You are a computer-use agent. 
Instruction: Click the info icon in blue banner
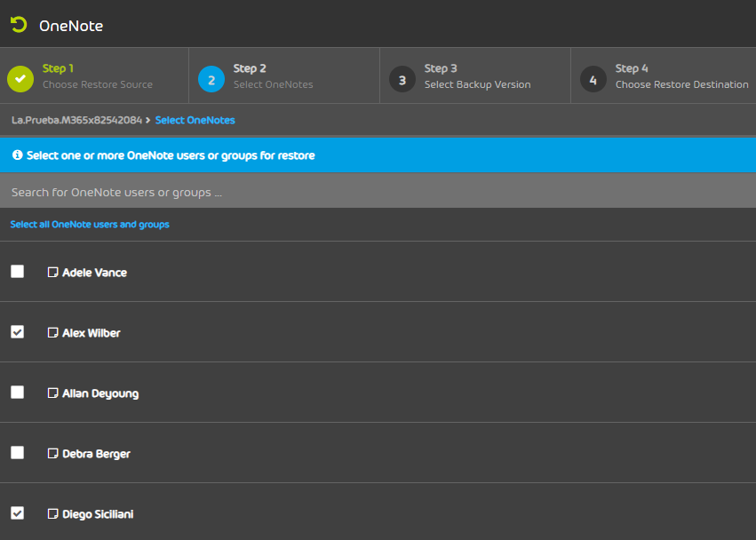[17, 155]
